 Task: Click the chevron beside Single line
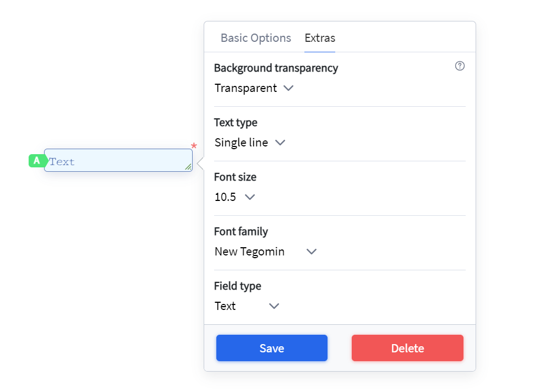(280, 143)
